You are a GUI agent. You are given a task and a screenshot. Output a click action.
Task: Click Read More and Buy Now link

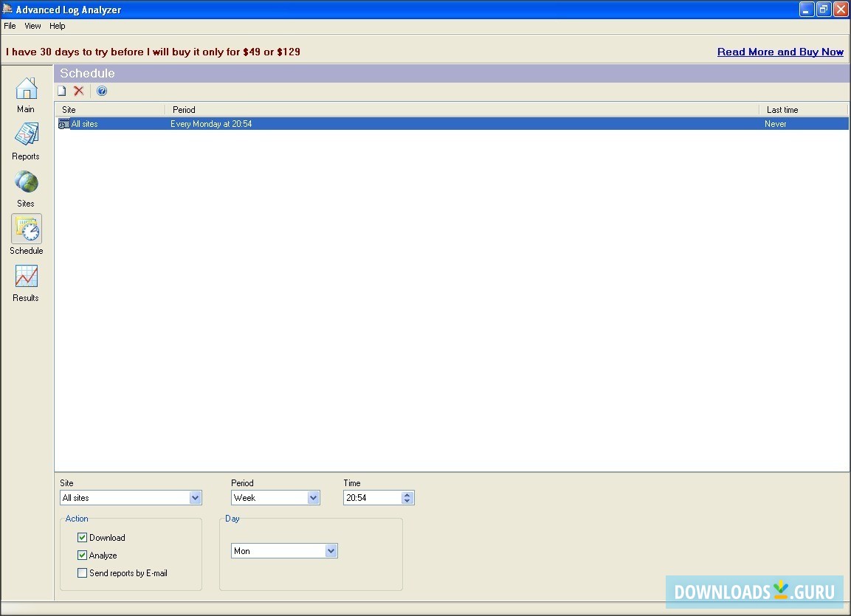tap(780, 52)
